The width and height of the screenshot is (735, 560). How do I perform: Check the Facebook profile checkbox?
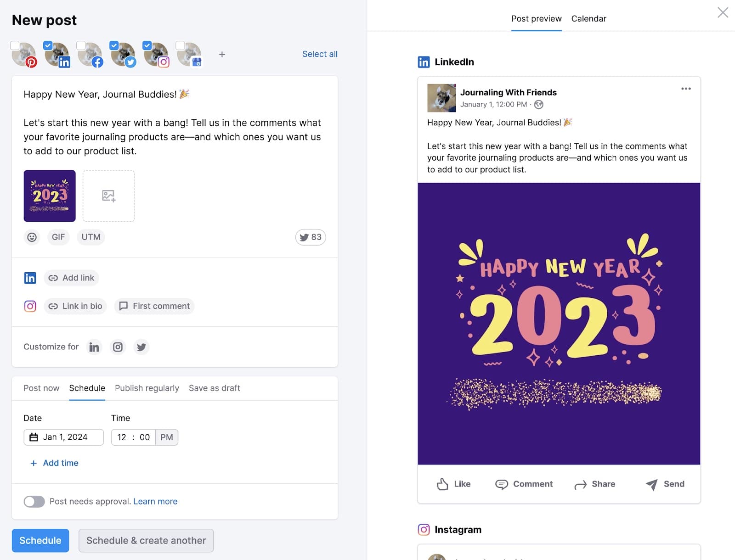coord(81,45)
